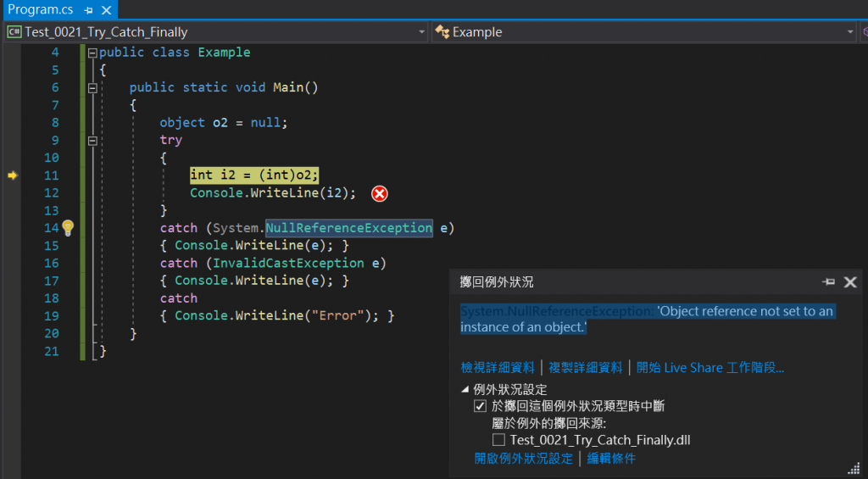Screen dimensions: 868x479
Task: Click the 擲回例外狀況 popup title
Action: click(x=497, y=281)
